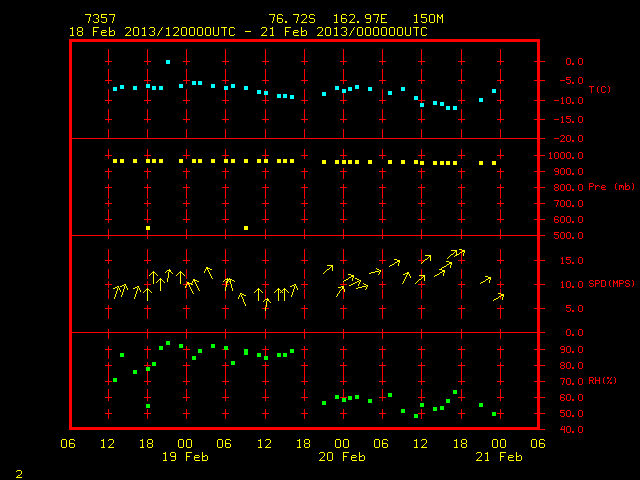
Task: Click the 40.0 humidity tick label
Action: (571, 429)
